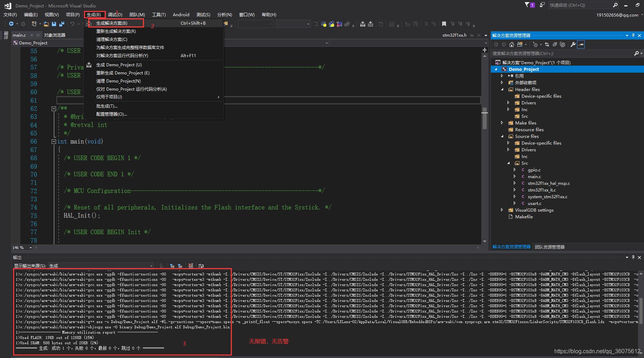The image size is (644, 358).
Task: Select 生成解决方案 from the menu
Action: (111, 23)
